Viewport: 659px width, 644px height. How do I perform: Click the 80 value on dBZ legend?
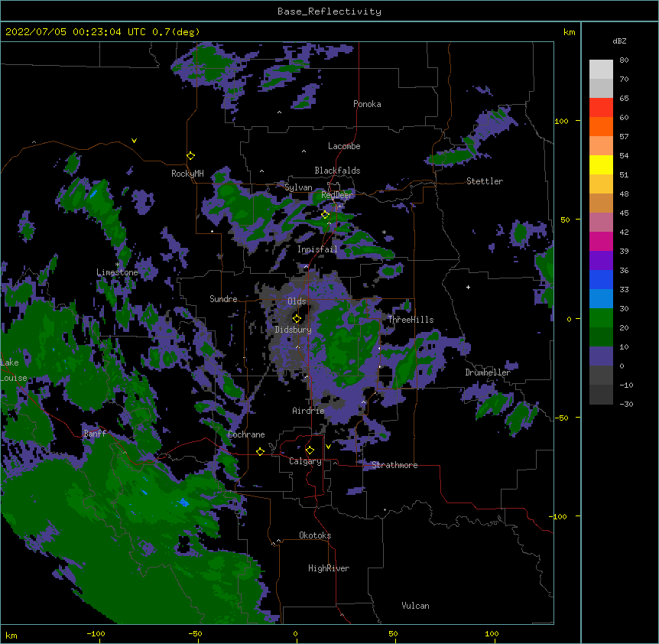pos(624,60)
